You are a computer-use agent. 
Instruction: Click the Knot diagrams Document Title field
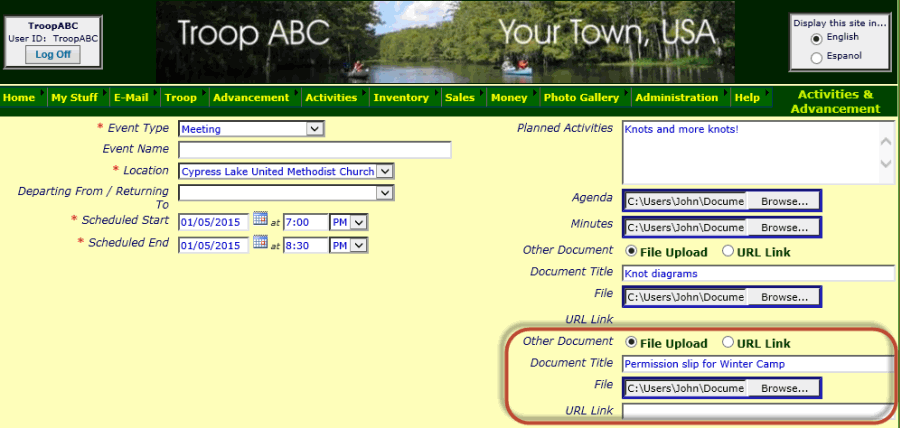point(758,274)
